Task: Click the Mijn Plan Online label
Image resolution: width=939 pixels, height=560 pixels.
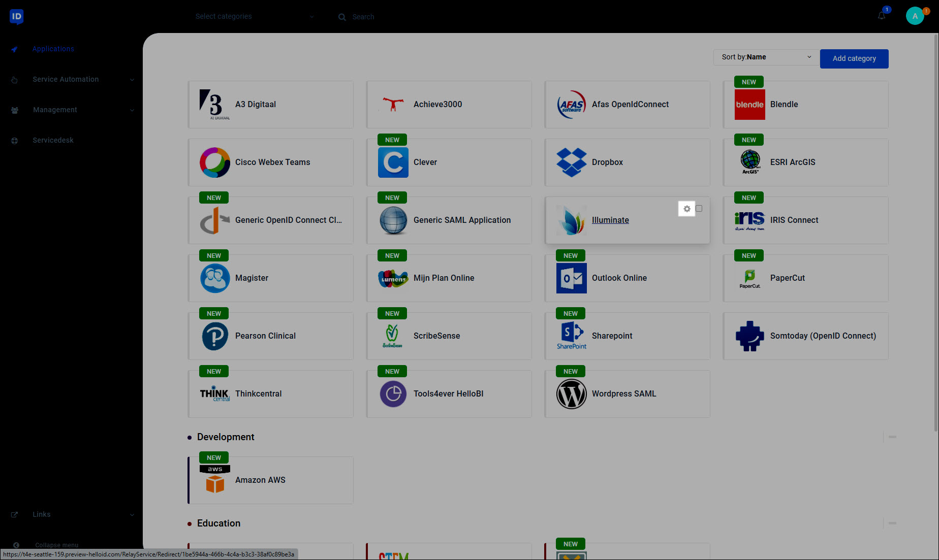Action: (444, 278)
